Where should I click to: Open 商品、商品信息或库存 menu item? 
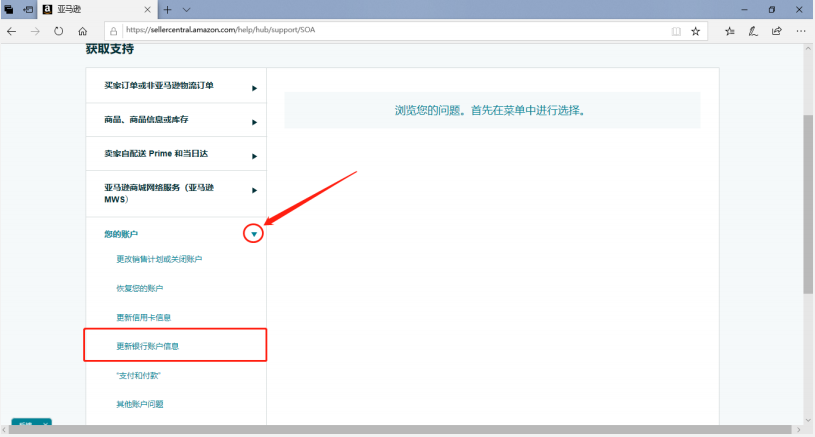pos(176,120)
